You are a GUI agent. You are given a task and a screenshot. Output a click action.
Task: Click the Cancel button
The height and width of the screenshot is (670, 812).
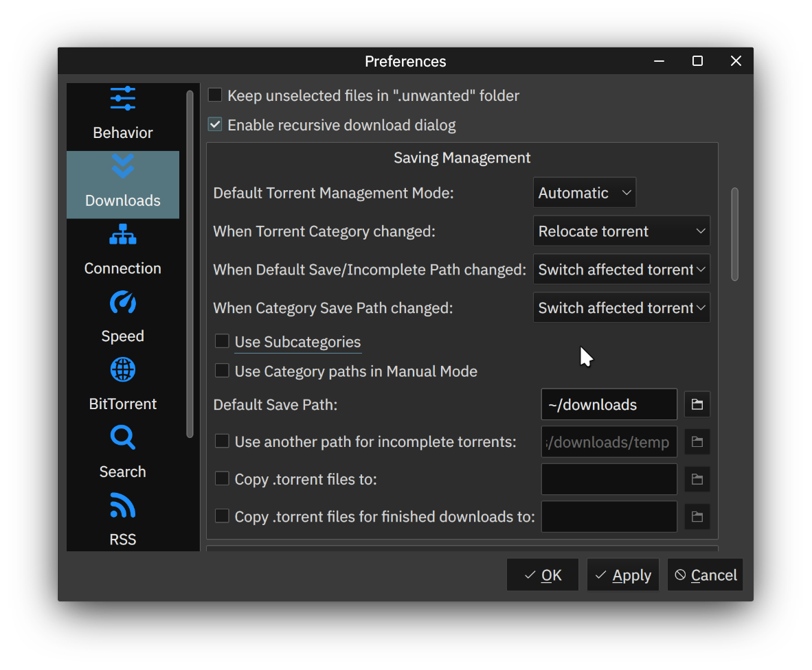[706, 575]
